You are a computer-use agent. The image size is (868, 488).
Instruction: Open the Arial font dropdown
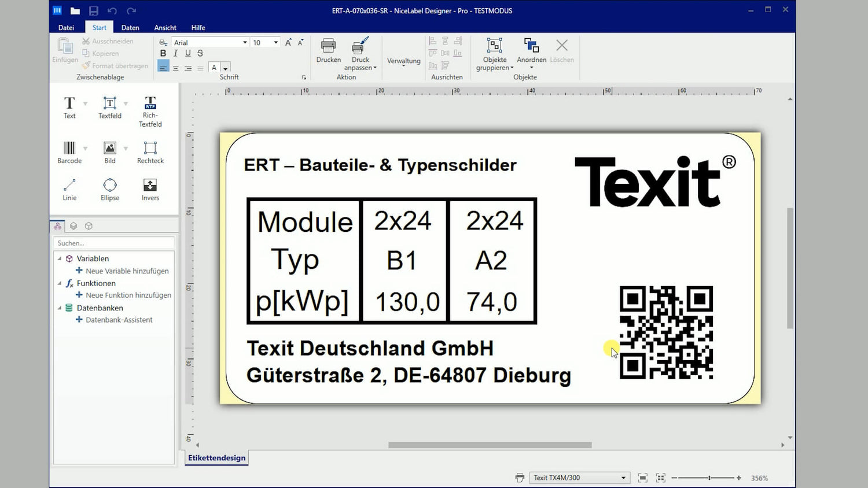tap(245, 42)
